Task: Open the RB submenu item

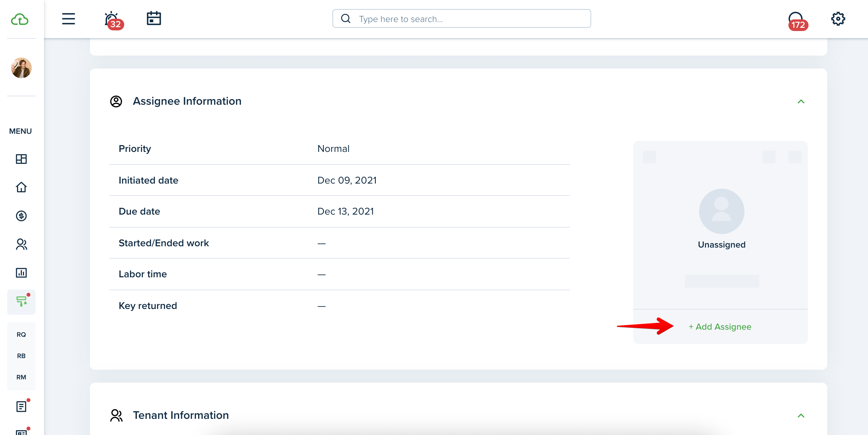Action: tap(21, 355)
